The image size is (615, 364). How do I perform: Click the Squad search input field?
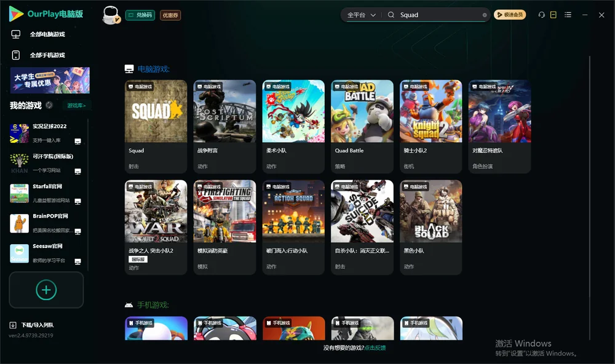point(439,15)
